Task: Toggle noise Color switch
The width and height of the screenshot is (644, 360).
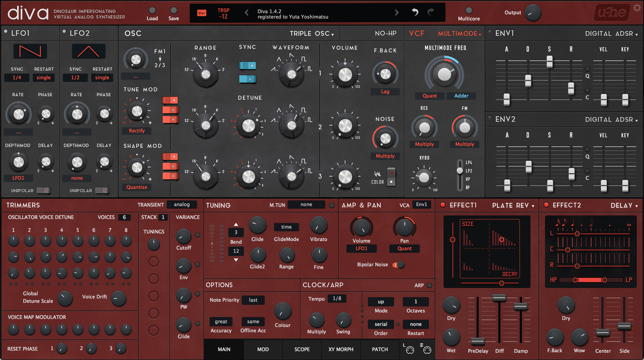Action: pos(391,177)
